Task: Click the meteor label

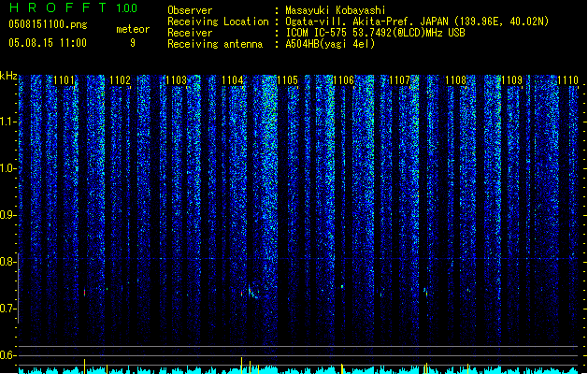Action: (133, 29)
